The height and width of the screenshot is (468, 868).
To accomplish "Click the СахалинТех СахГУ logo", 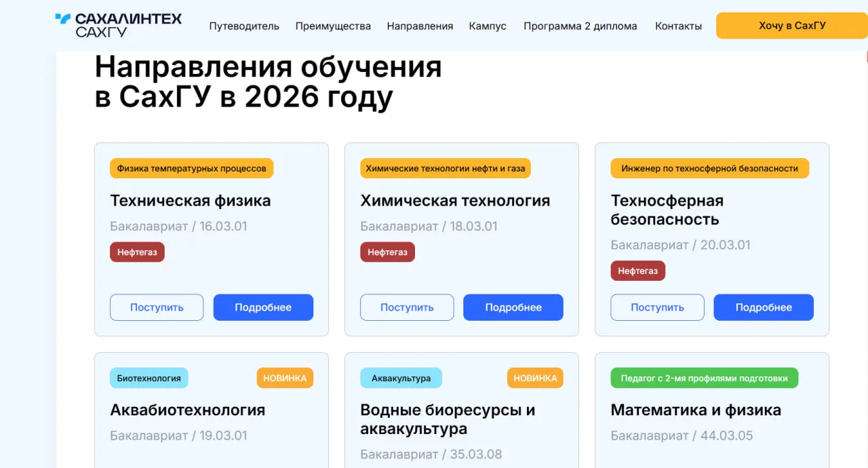I will [119, 25].
